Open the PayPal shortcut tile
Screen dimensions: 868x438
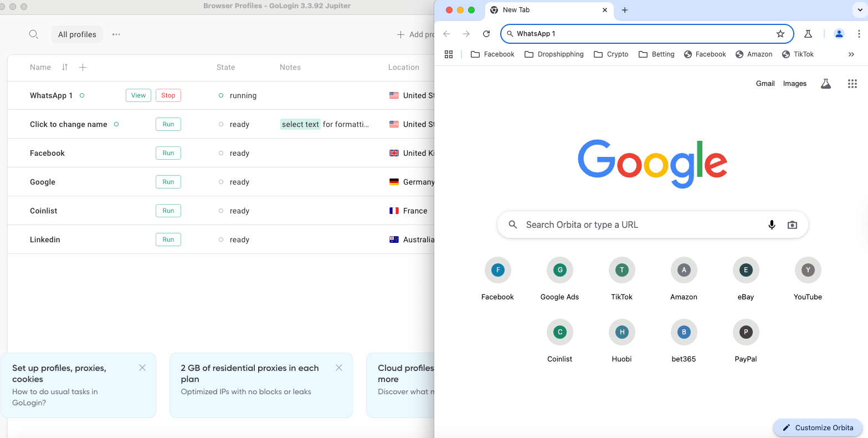(x=746, y=341)
